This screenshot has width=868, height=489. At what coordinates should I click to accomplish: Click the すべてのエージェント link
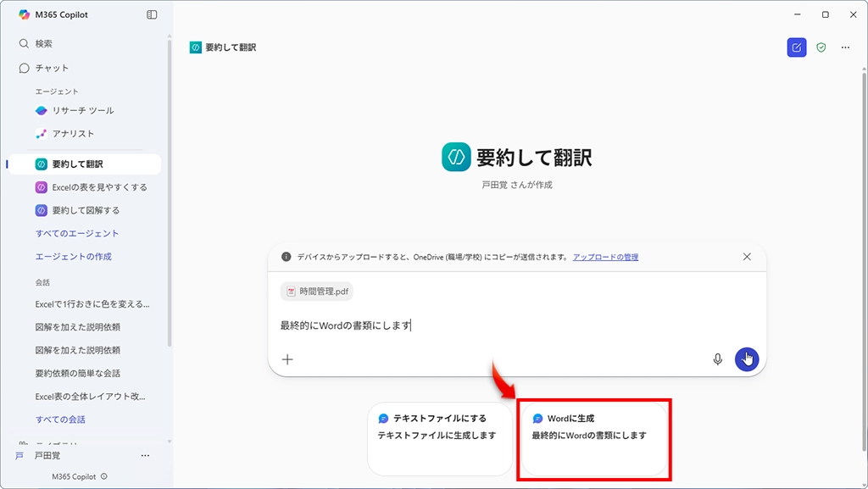pyautogui.click(x=77, y=233)
